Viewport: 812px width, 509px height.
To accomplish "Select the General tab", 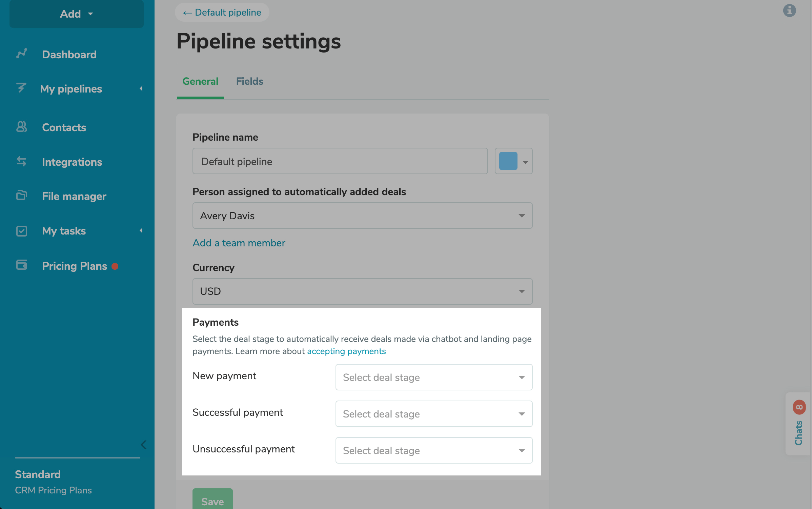I will [x=200, y=81].
